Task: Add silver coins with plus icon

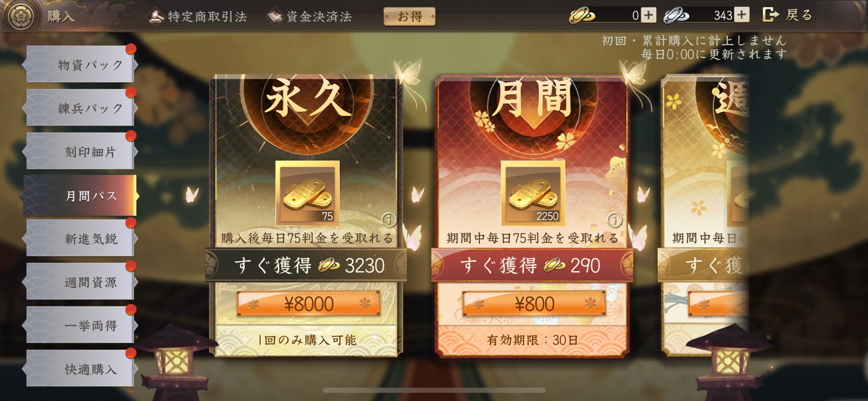Action: click(x=742, y=15)
